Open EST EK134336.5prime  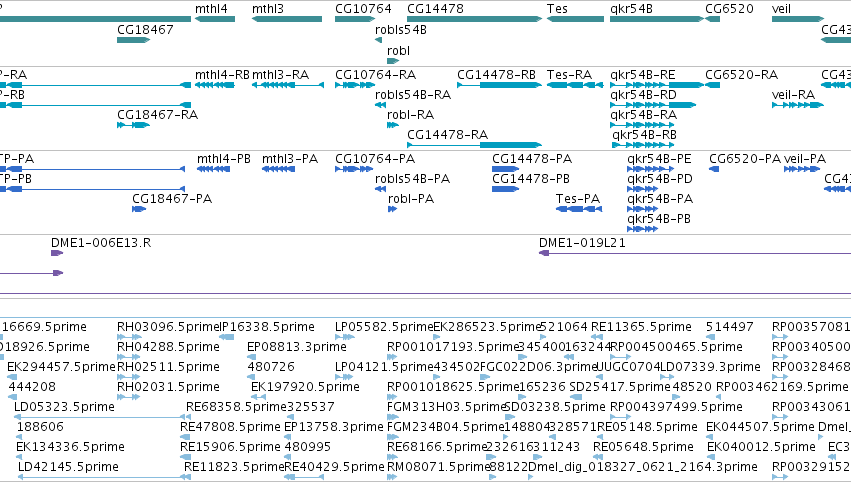pos(71,447)
